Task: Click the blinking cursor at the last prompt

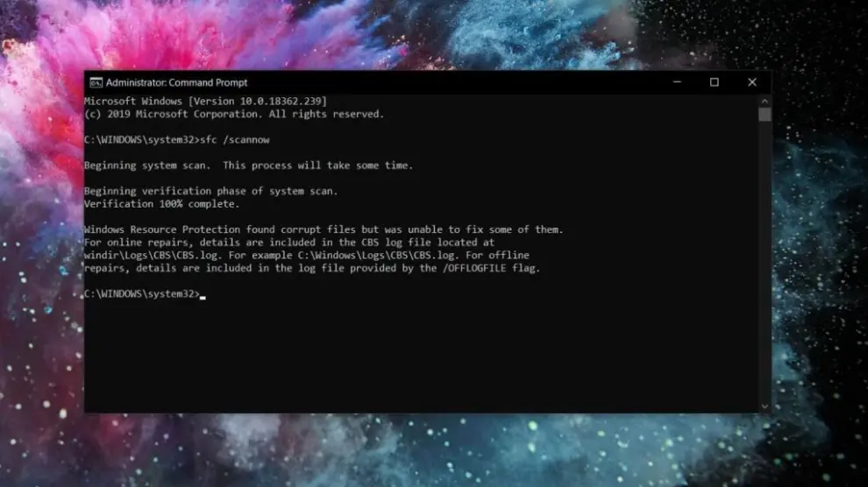Action: pyautogui.click(x=203, y=296)
